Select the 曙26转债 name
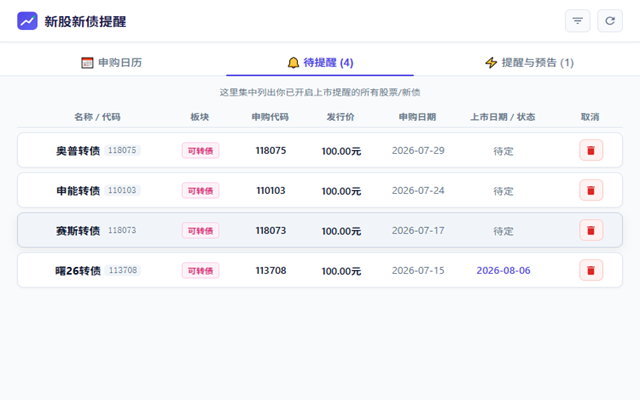 78,271
